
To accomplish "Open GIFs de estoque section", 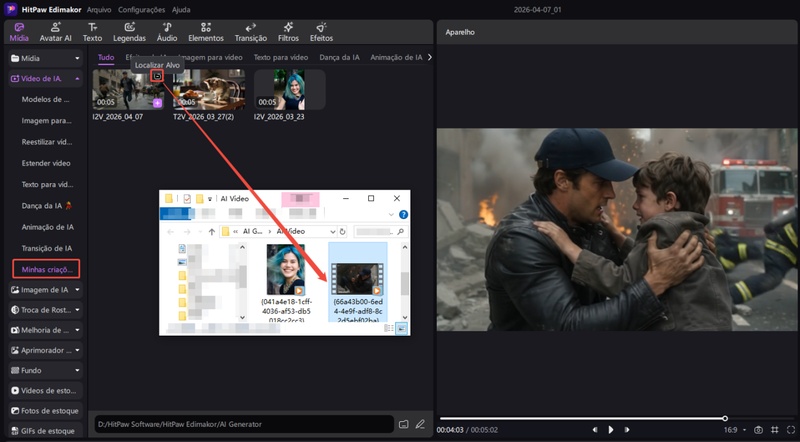I will (45, 431).
